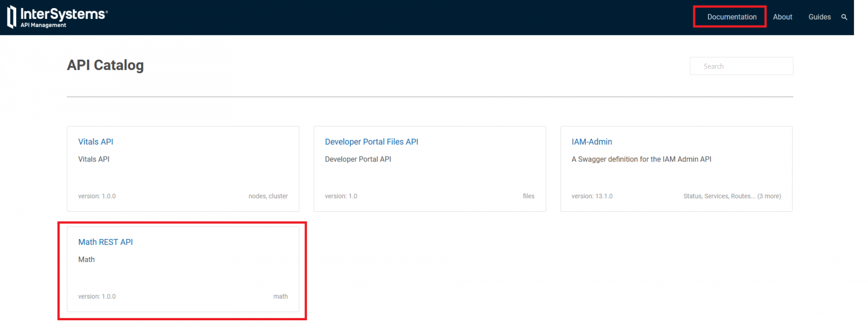Viewport: 868px width, 323px height.
Task: Click the "nodes, cluster" tags on the Vitals card
Action: [268, 196]
